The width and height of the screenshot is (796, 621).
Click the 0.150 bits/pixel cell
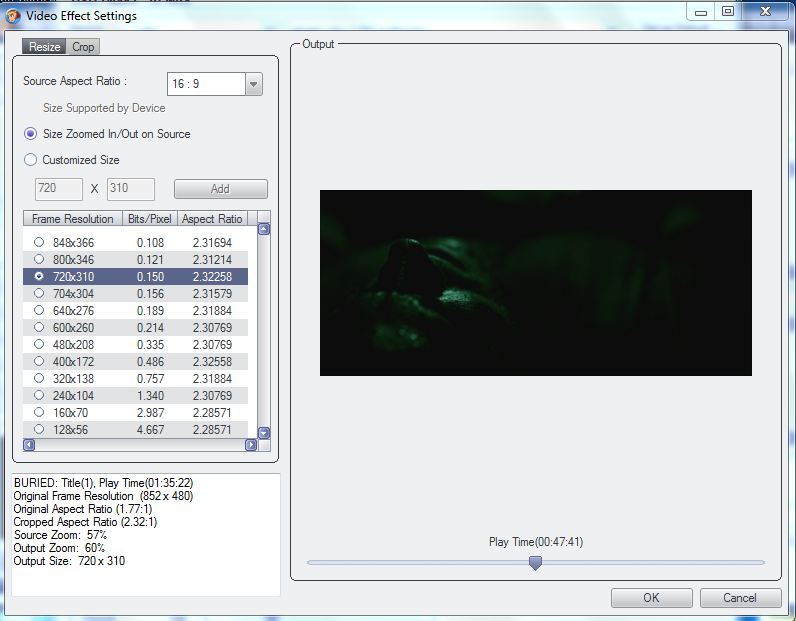point(150,277)
